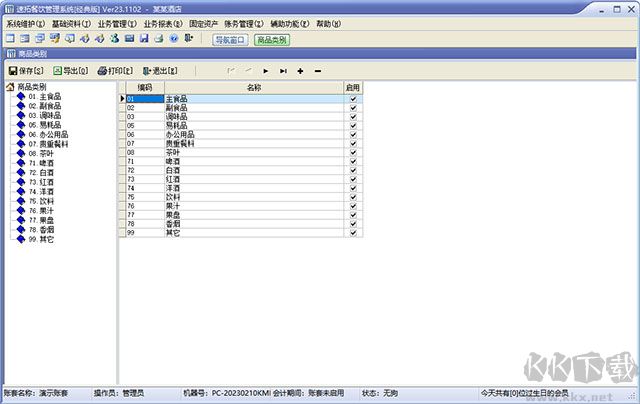This screenshot has width=640, height=404.
Task: Click the printer icon in the main toolbar
Action: pyautogui.click(x=159, y=39)
